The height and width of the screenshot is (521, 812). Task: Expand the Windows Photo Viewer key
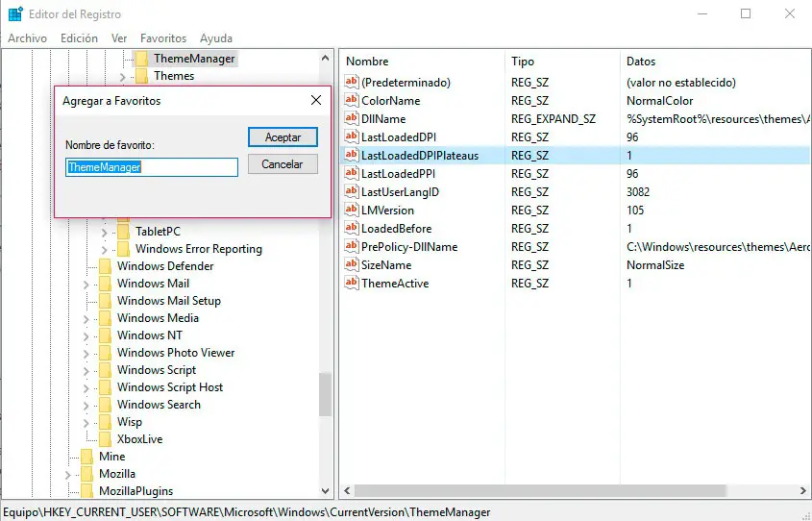click(86, 354)
